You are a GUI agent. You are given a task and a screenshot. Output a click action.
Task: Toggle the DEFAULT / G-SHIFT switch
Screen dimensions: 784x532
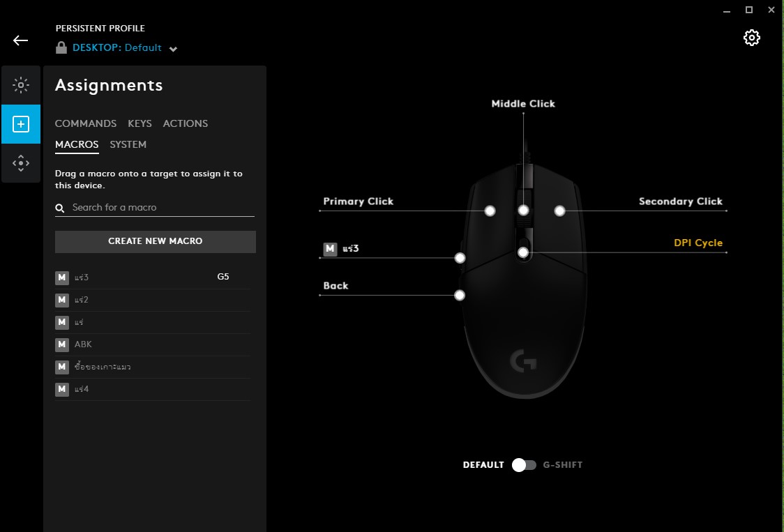click(524, 465)
